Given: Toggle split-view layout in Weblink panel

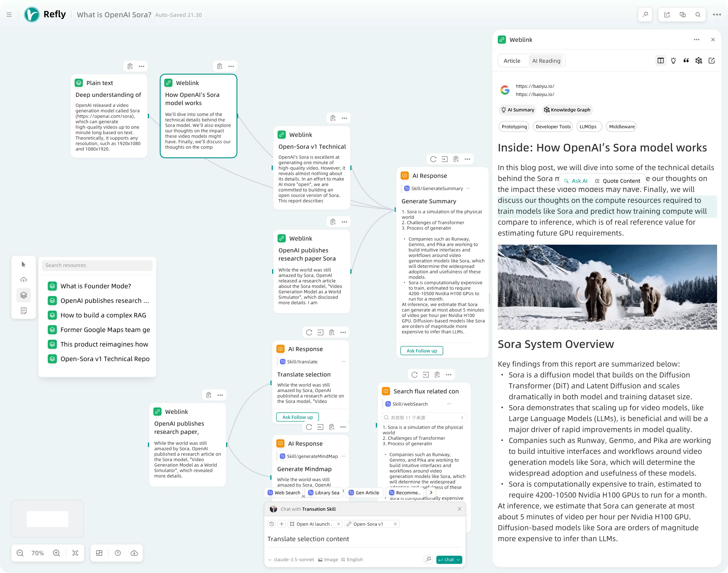Looking at the screenshot, I should 660,61.
